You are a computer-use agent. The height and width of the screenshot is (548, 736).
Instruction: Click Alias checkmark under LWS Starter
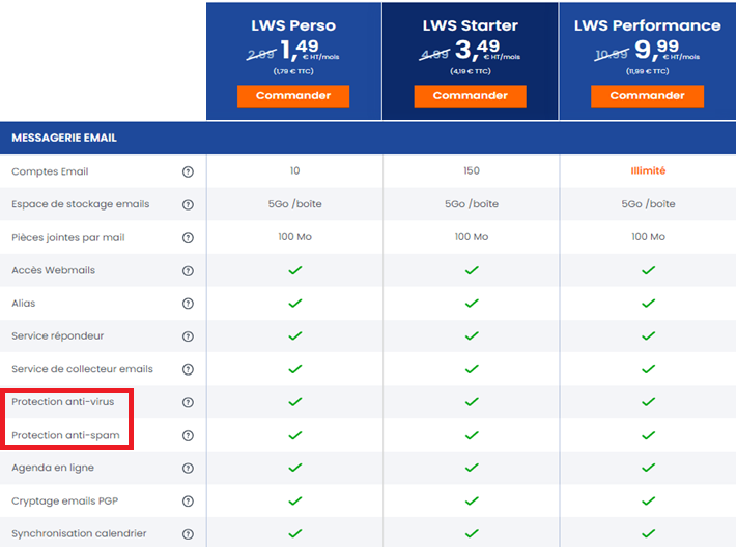coord(472,303)
